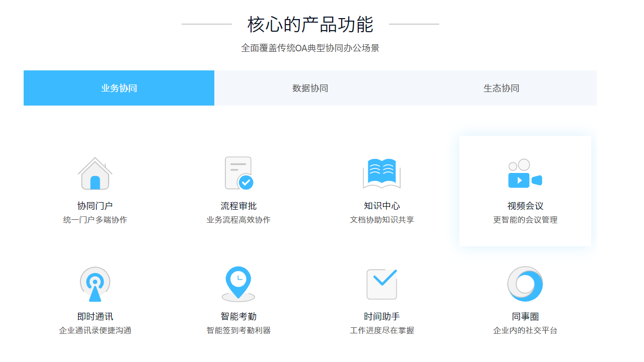Open the 协同门户 title link
This screenshot has width=644, height=362.
(95, 206)
